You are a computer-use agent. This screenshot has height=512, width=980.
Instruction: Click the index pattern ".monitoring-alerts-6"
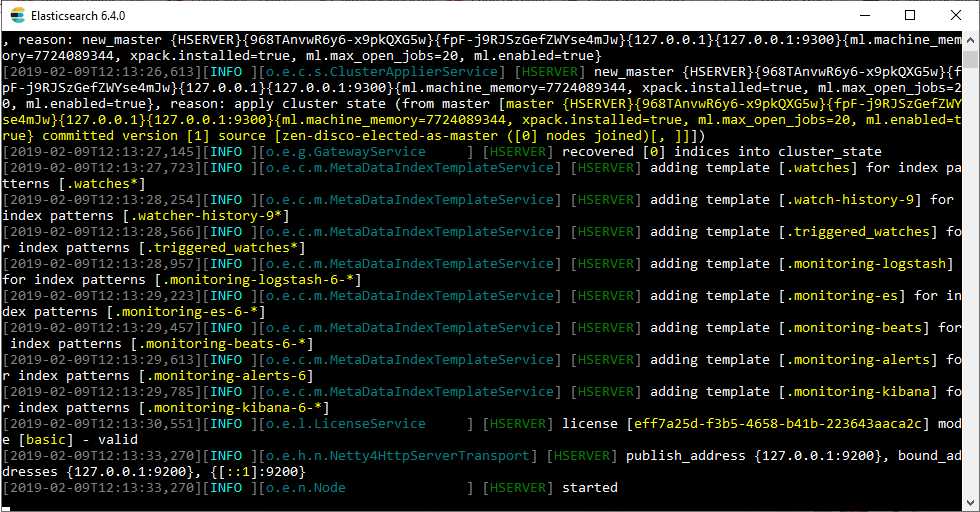click(x=226, y=376)
